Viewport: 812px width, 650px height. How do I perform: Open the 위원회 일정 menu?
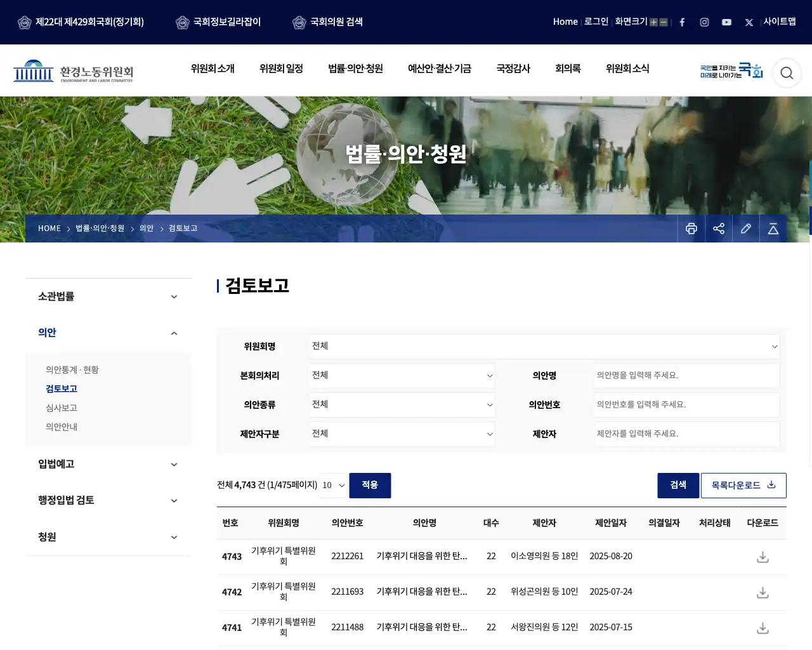(281, 69)
